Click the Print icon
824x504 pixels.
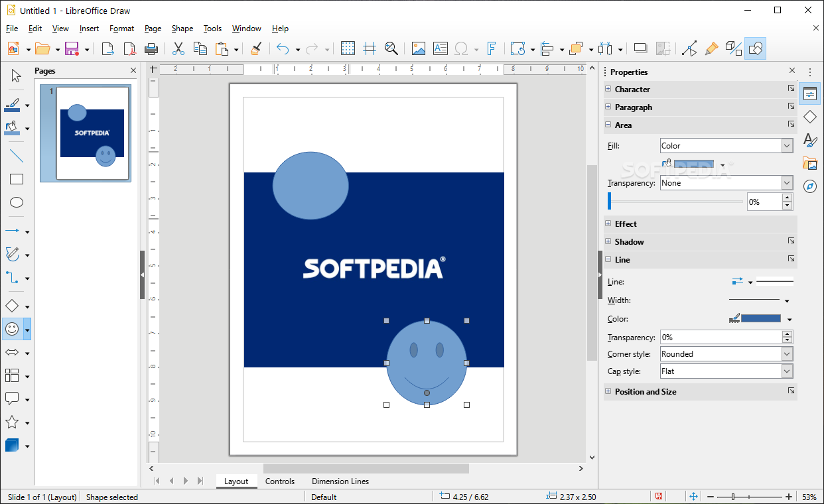[151, 48]
